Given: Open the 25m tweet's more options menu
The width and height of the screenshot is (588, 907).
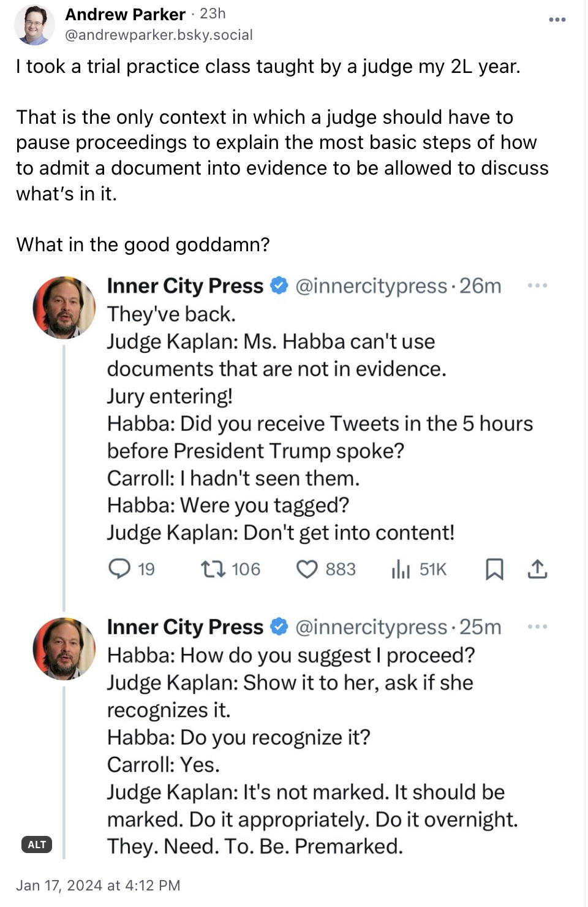Looking at the screenshot, I should tap(537, 625).
